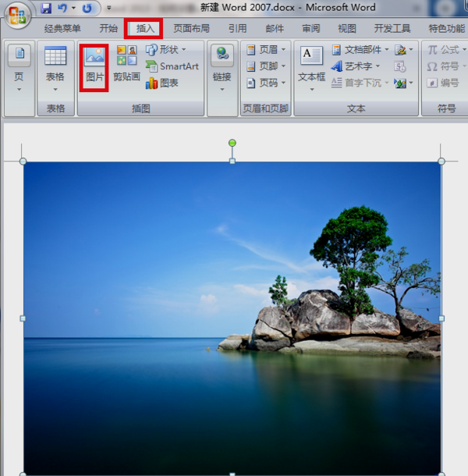This screenshot has width=468, height=476.
Task: Insert a 图表 chart
Action: click(x=161, y=83)
